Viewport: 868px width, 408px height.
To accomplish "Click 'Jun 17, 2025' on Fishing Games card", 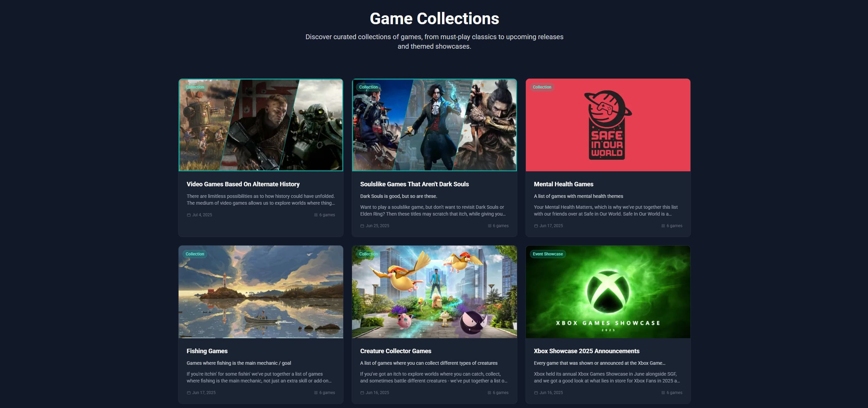I will (x=204, y=393).
